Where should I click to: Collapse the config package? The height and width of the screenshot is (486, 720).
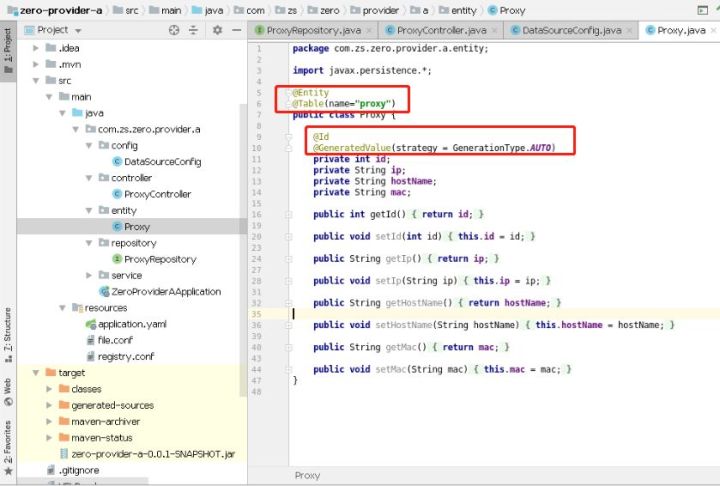pyautogui.click(x=89, y=146)
